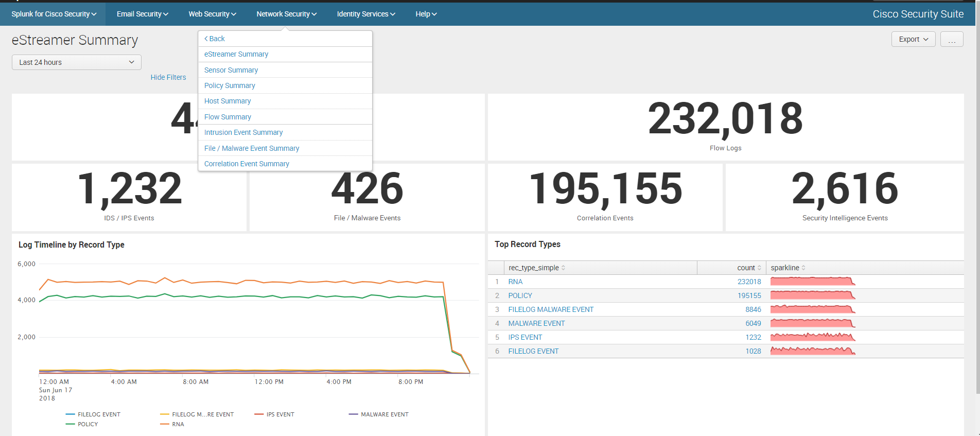Go Back in the submenu

(x=215, y=39)
